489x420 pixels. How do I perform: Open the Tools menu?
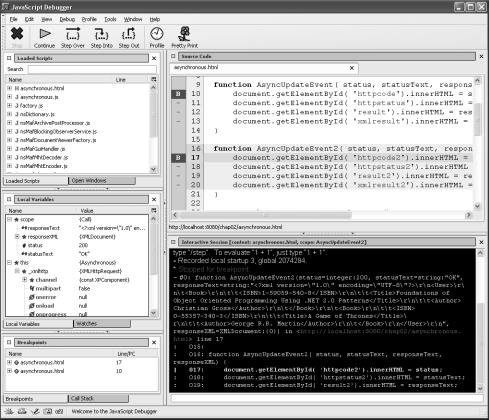110,19
